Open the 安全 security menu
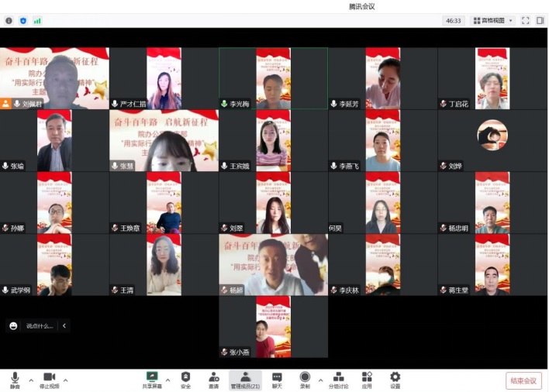This screenshot has width=549, height=392. pyautogui.click(x=185, y=380)
